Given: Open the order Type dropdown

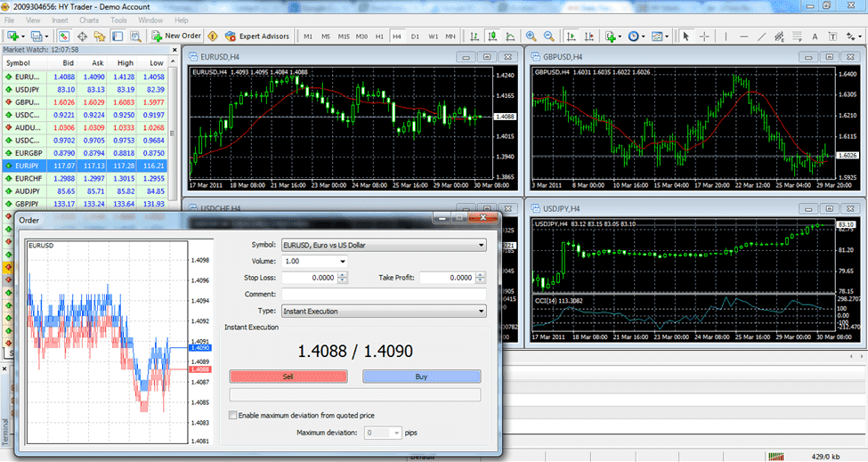Looking at the screenshot, I should [x=383, y=312].
